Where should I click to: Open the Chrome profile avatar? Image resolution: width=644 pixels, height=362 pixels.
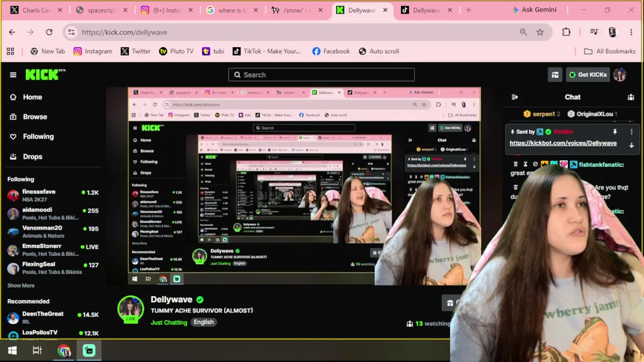[x=612, y=32]
